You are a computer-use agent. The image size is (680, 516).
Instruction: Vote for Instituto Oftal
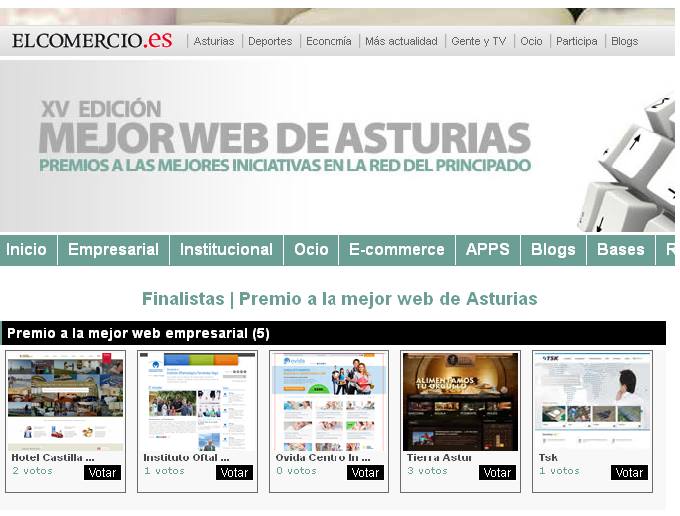tap(234, 473)
